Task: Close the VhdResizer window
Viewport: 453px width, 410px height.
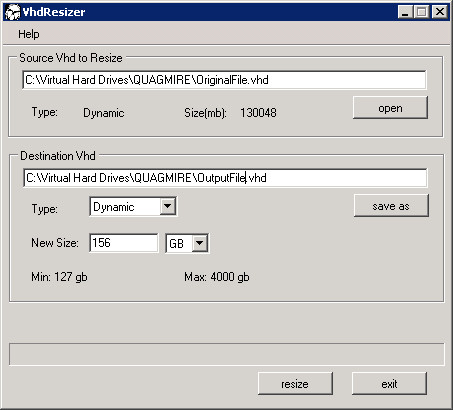Action: tap(440, 12)
